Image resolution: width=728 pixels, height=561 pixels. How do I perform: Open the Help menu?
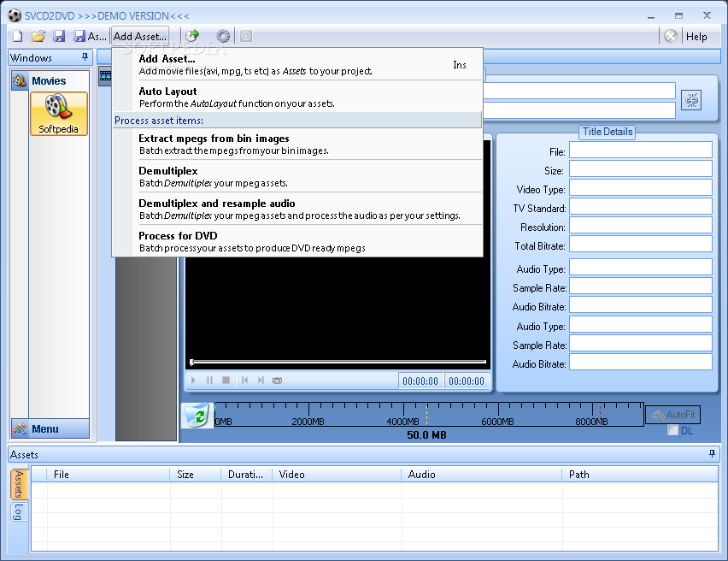(696, 37)
